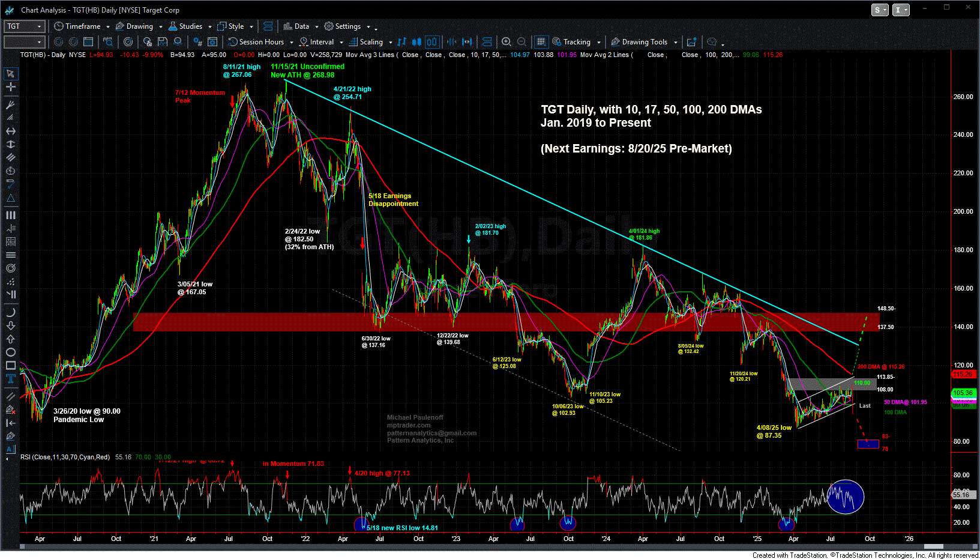Toggle hollow candlestick chart style
The width and height of the screenshot is (980, 559).
(432, 42)
